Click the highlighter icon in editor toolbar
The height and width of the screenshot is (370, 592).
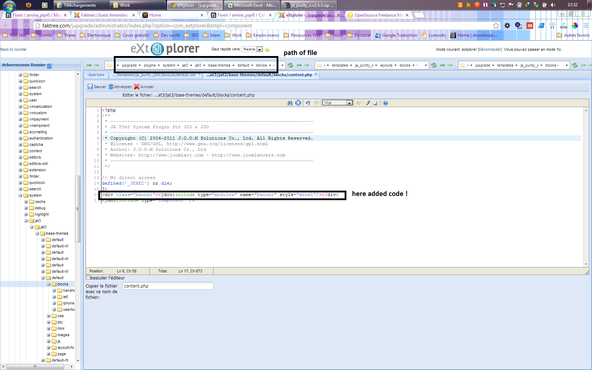(367, 103)
